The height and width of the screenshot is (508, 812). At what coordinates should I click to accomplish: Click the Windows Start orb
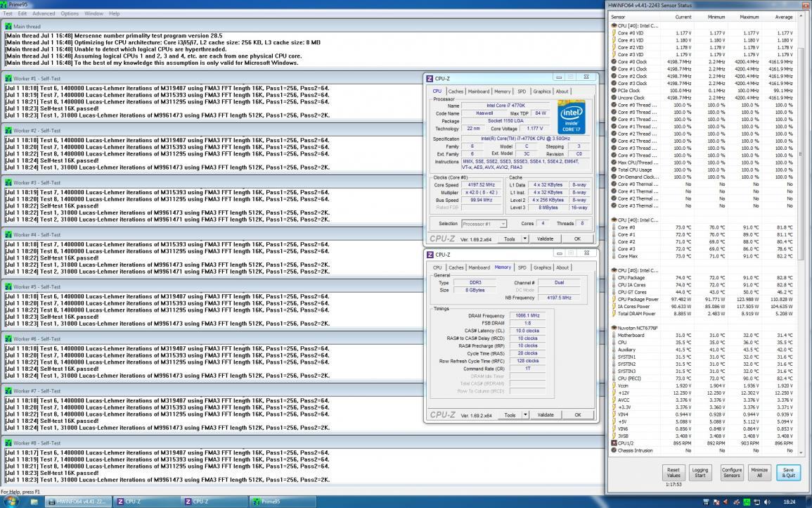coord(11,502)
